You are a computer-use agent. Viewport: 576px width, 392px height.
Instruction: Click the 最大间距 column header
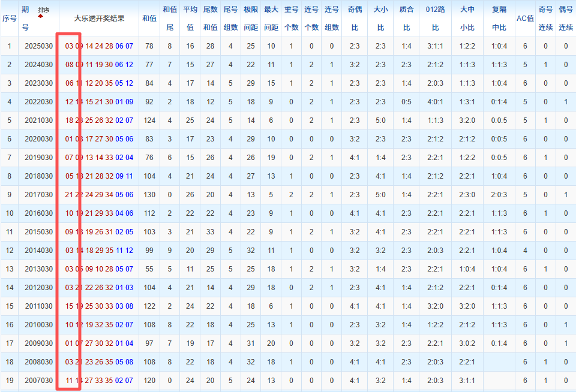coord(271,19)
